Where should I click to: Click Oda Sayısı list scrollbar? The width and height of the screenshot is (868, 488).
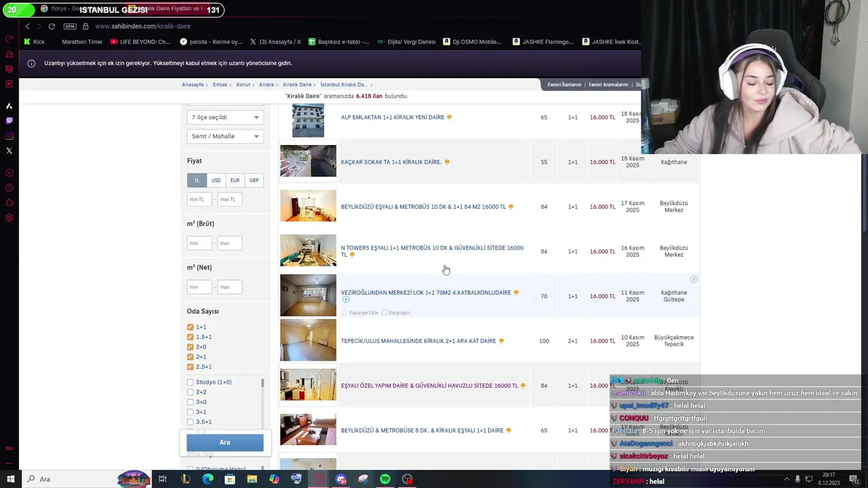click(x=262, y=384)
